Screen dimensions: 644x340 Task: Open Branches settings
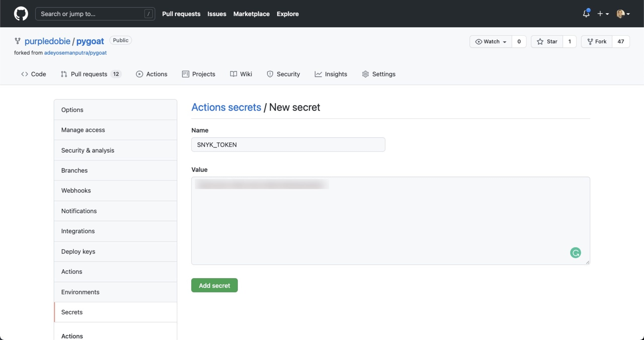(x=115, y=171)
